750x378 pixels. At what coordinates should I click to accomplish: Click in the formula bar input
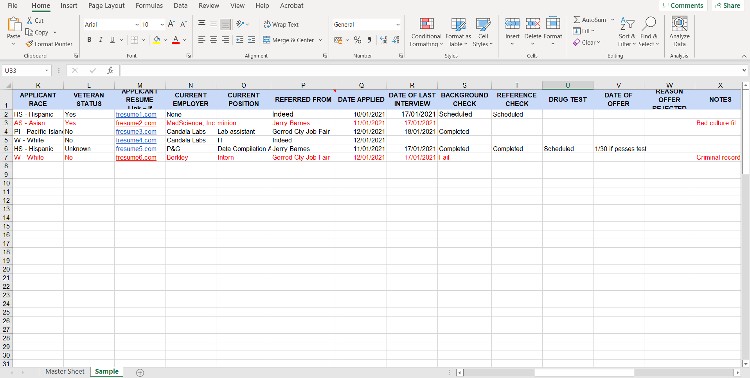[x=430, y=70]
